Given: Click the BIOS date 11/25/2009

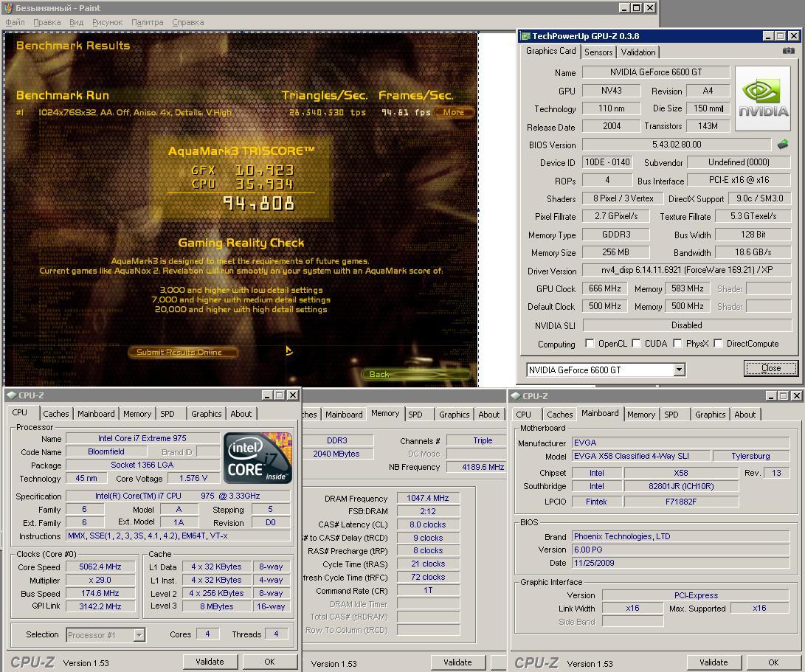Looking at the screenshot, I should pos(680,563).
